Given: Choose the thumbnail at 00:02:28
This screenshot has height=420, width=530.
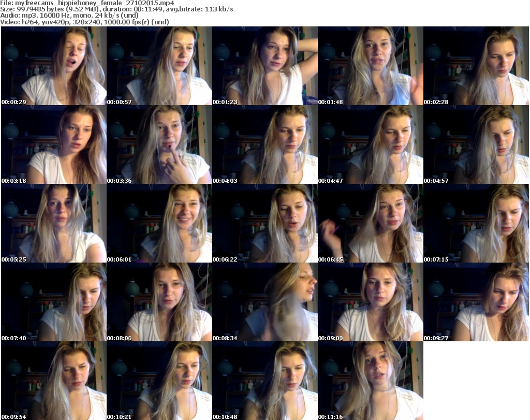Looking at the screenshot, I should [476, 66].
